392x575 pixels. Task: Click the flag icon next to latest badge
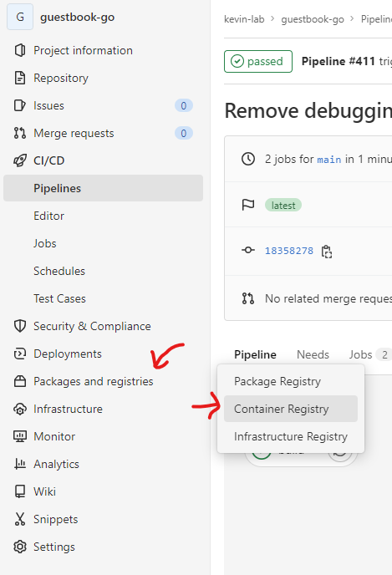(248, 205)
